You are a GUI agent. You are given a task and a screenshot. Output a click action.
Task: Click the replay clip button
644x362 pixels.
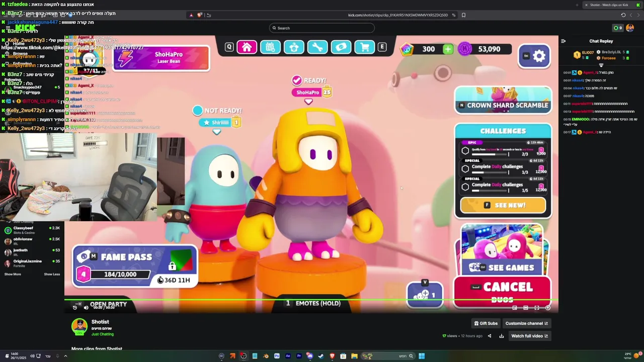75,307
